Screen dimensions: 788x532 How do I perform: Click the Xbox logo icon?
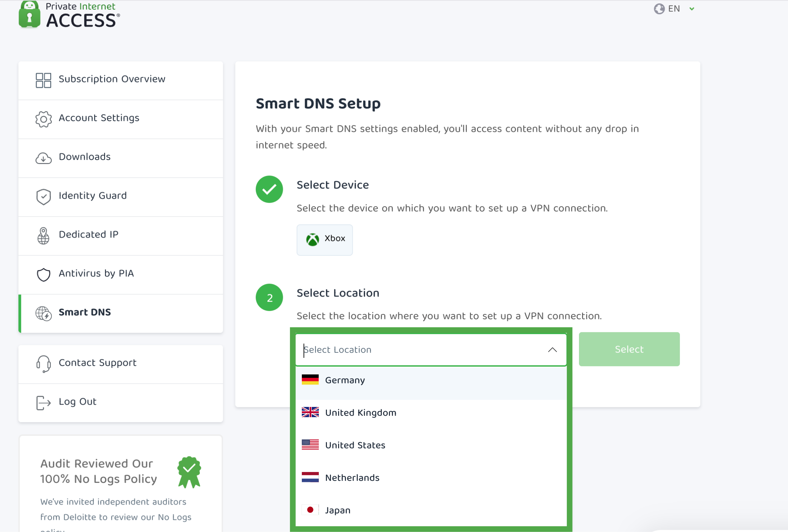click(312, 240)
